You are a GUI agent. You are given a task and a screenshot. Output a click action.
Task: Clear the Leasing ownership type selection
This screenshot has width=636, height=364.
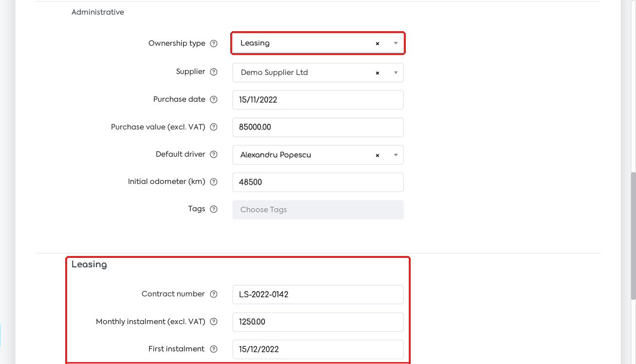pos(377,43)
